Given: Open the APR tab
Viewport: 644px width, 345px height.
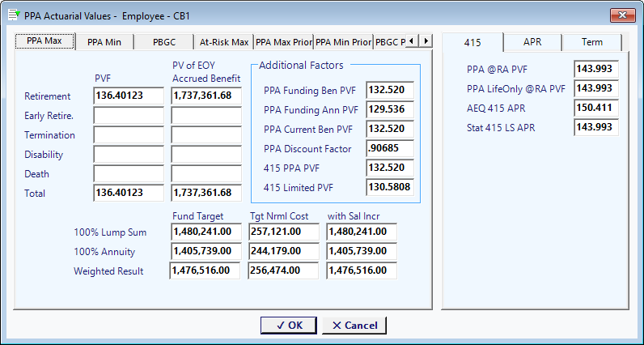Looking at the screenshot, I should click(532, 42).
